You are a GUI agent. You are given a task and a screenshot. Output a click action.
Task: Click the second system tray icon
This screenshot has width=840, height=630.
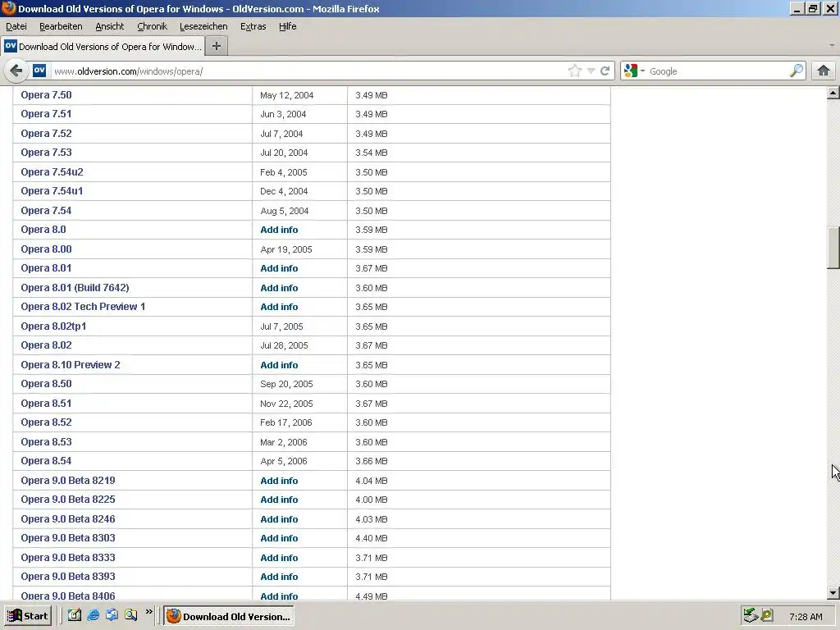click(x=767, y=615)
